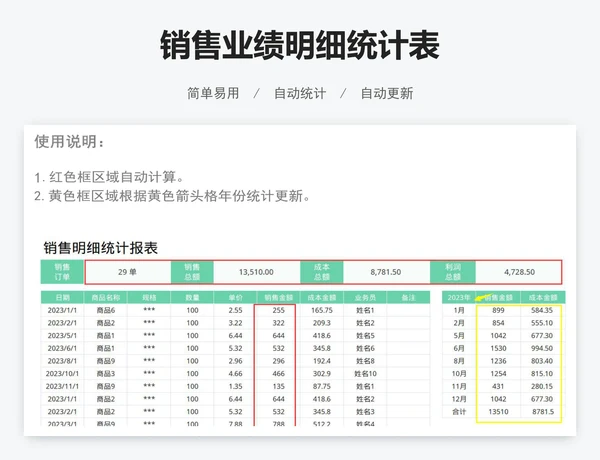Viewport: 600px width, 460px height.
Task: Select the unit price cell 2.96
Action: pos(235,361)
